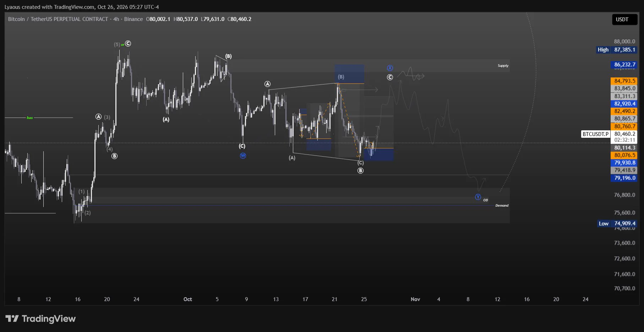Click the 70,700.0 price axis value
The height and width of the screenshot is (332, 644).
[624, 288]
